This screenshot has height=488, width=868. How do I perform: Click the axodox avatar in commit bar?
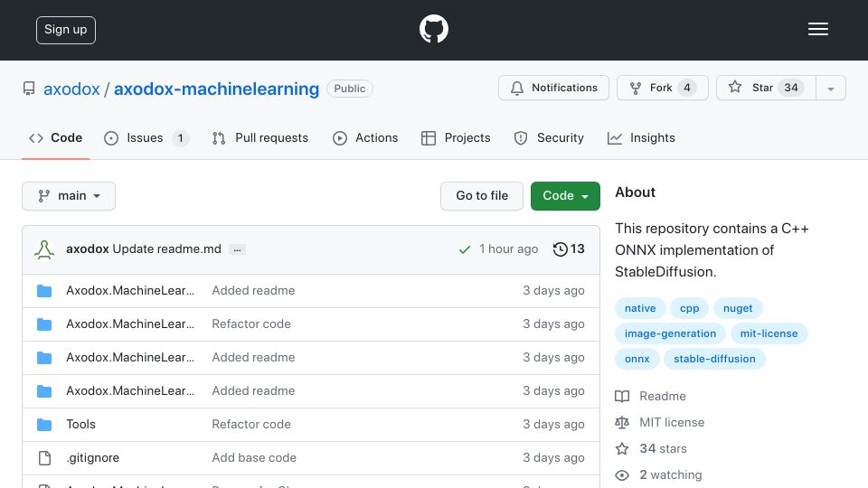tap(44, 249)
